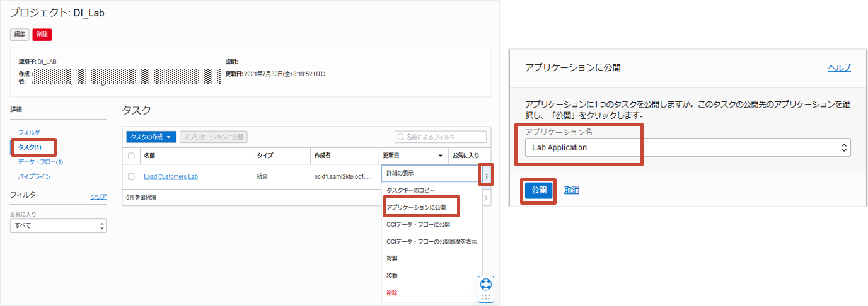Click the 統合 type cell

263,177
